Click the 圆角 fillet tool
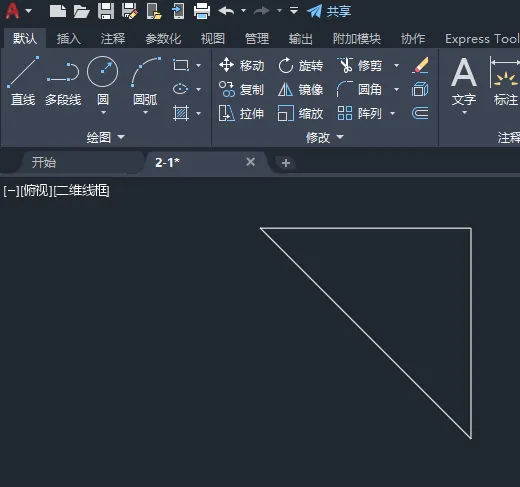Screen dimensions: 520x487 point(359,89)
